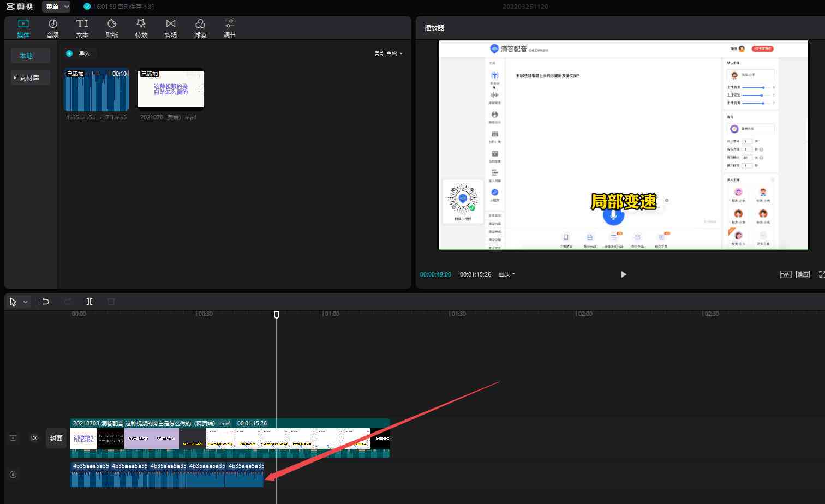Click file name 4b35aea5a...ca7f1.mp3
The width and height of the screenshot is (825, 504).
click(x=96, y=117)
